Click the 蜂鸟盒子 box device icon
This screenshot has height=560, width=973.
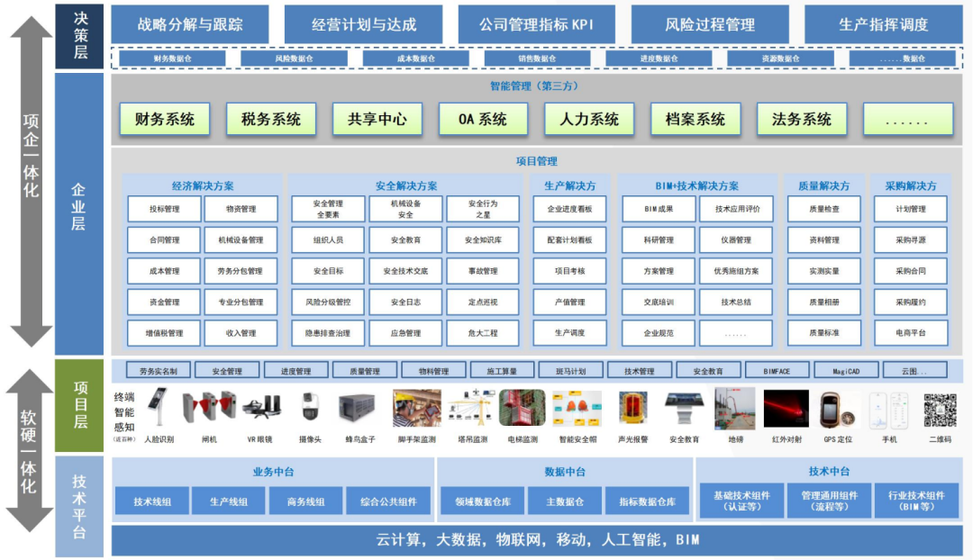[x=358, y=408]
